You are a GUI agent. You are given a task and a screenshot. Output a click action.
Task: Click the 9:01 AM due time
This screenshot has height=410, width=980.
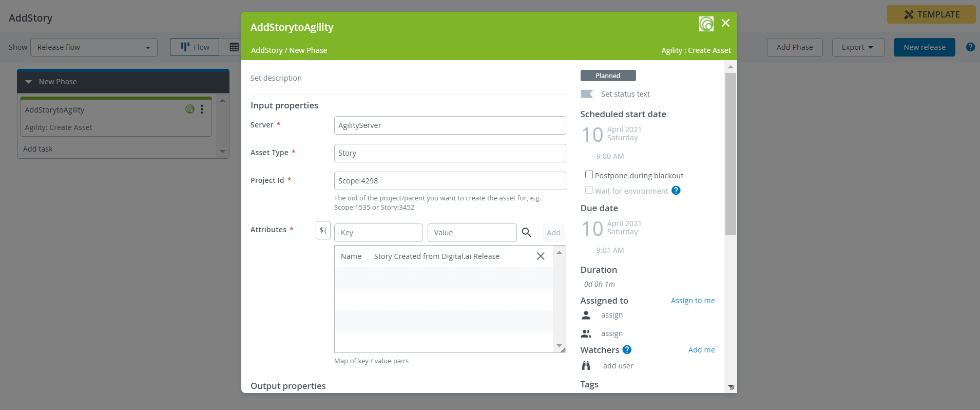[x=610, y=250]
